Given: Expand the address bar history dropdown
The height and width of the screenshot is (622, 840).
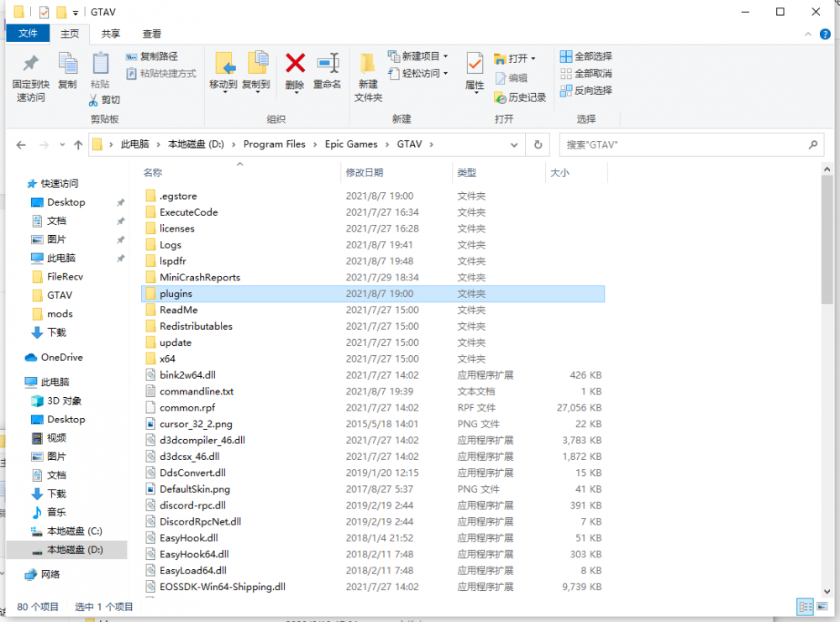Looking at the screenshot, I should (514, 145).
